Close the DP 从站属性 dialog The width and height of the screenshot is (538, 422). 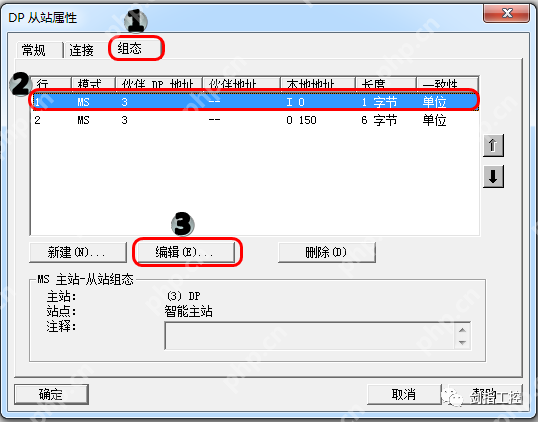[x=506, y=13]
